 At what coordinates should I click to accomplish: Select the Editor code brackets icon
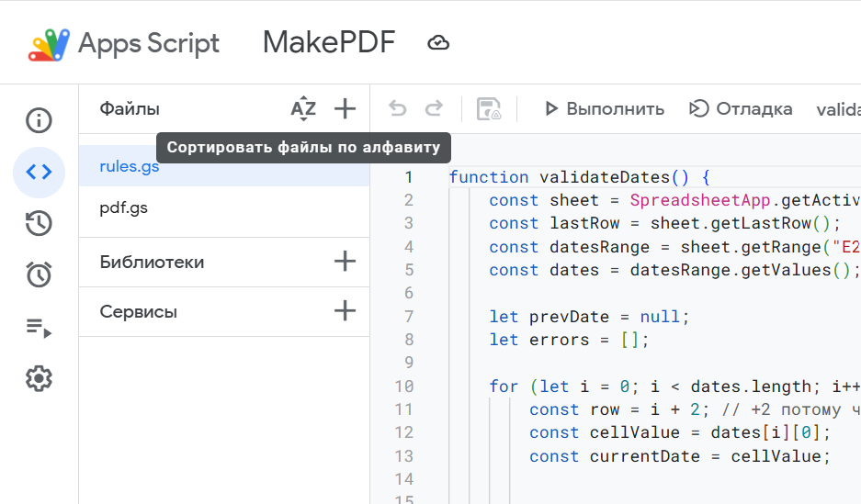point(39,172)
